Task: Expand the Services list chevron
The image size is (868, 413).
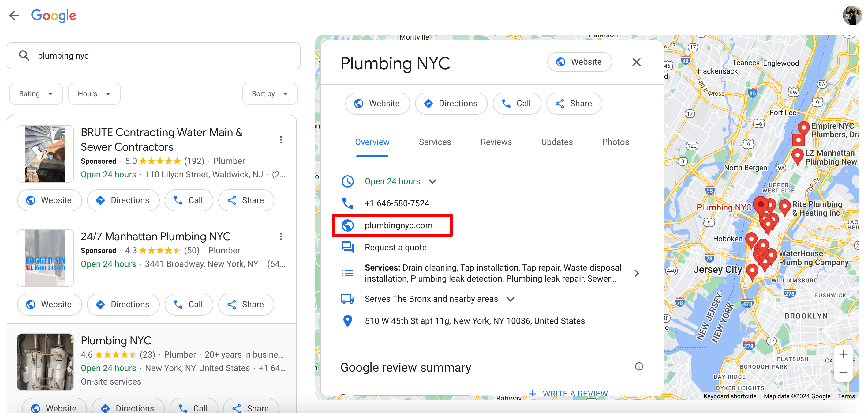Action: point(636,273)
